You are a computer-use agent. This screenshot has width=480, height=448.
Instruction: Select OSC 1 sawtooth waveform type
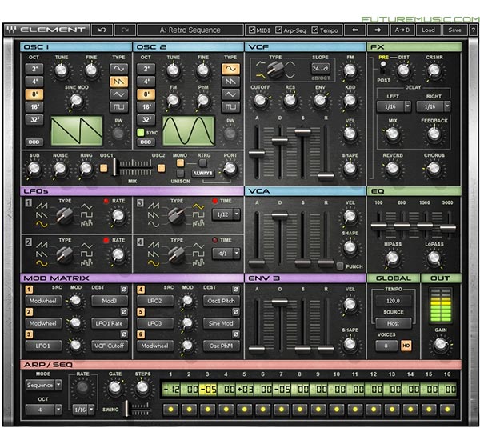click(118, 82)
